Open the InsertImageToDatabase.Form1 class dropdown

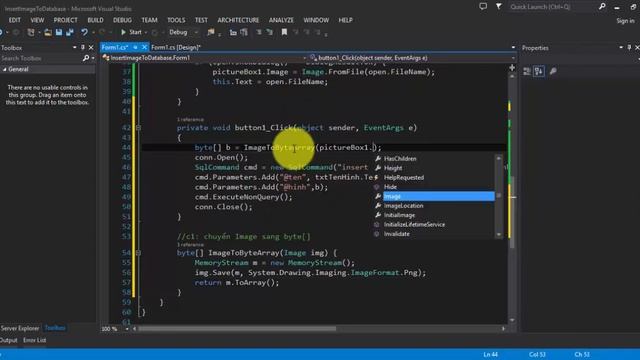[x=304, y=58]
